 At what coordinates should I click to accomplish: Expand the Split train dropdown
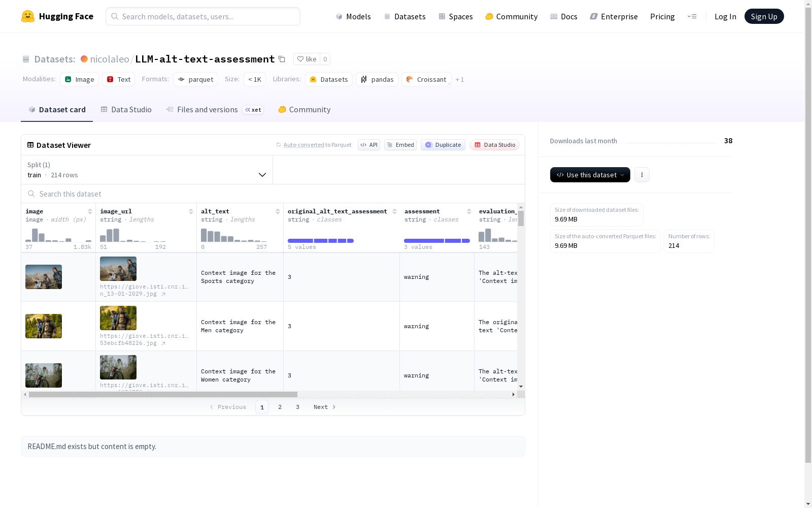147,170
